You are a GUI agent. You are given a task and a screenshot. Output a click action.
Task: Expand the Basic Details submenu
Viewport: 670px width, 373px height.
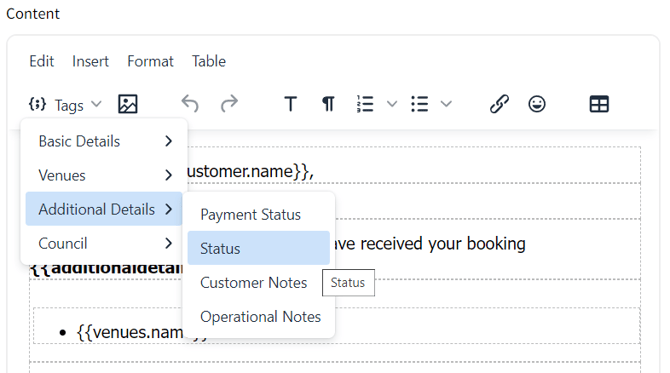(x=104, y=141)
